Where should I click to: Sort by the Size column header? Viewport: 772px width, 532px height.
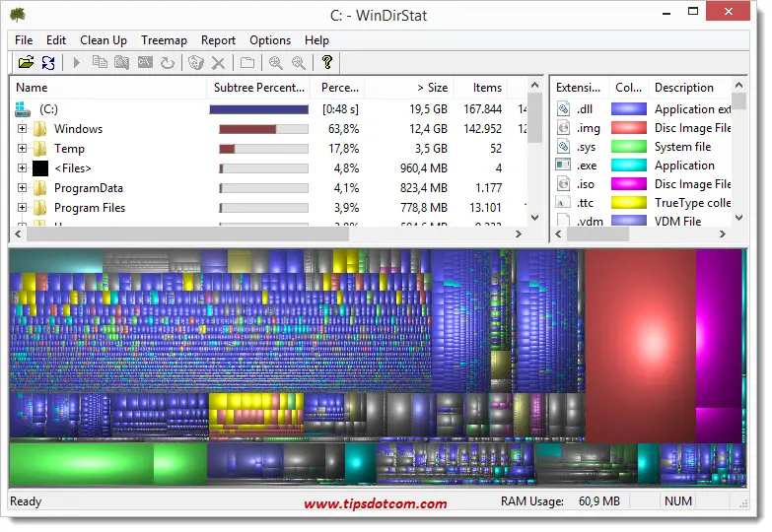tap(408, 88)
